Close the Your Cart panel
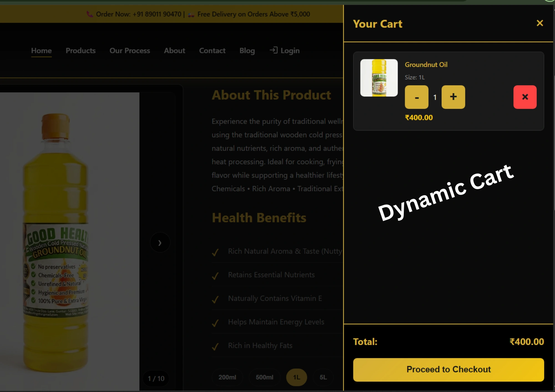This screenshot has width=555, height=392. 539,23
